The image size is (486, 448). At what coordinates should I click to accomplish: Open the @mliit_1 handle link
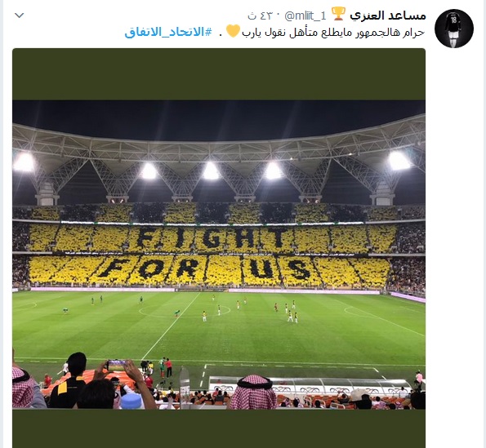[x=305, y=16]
